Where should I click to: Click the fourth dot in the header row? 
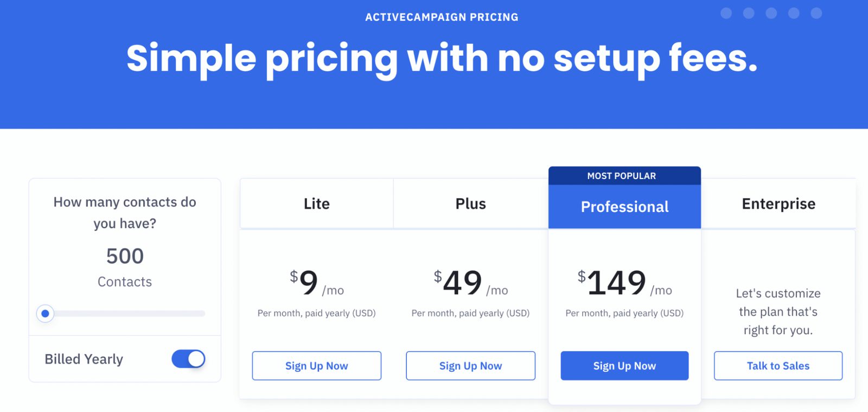(794, 13)
